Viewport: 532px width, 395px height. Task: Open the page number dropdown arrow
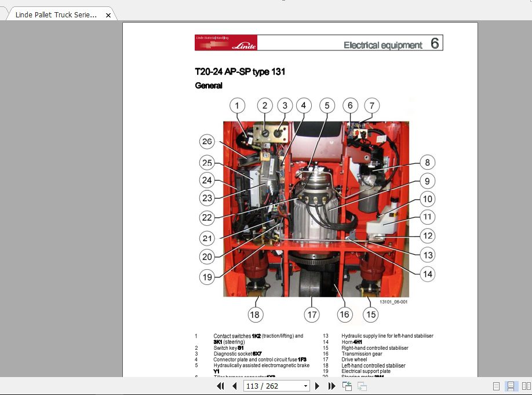(x=305, y=386)
